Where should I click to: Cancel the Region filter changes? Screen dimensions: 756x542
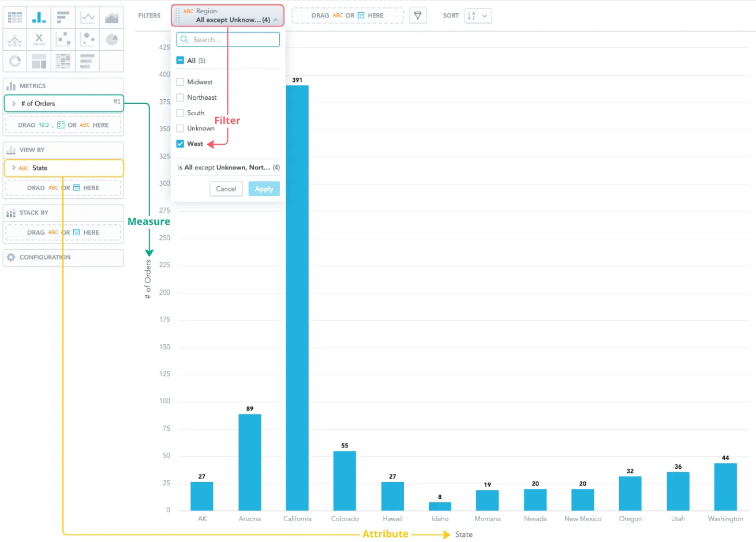click(x=226, y=189)
